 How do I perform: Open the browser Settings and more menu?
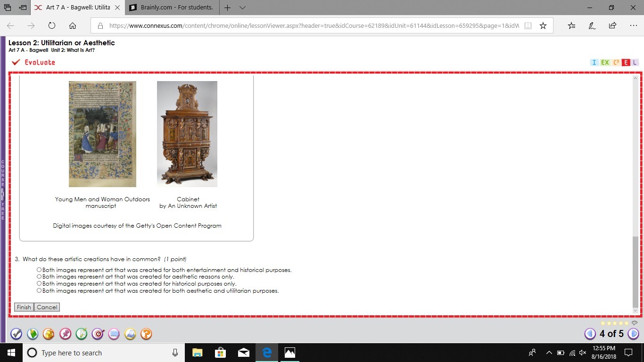[633, 25]
